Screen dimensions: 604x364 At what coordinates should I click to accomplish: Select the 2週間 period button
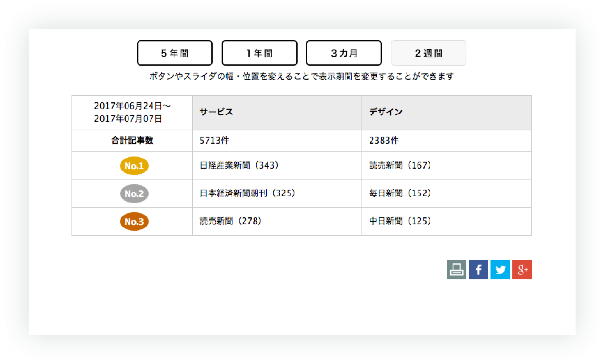pos(429,53)
